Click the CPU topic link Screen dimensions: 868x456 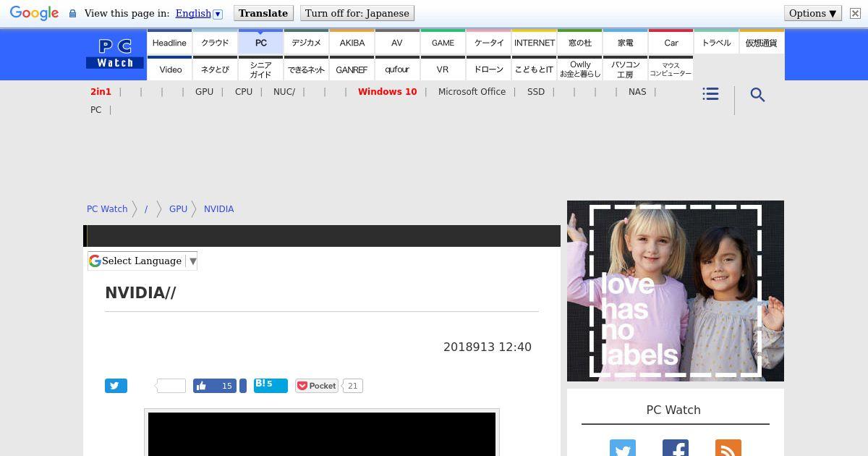point(244,92)
